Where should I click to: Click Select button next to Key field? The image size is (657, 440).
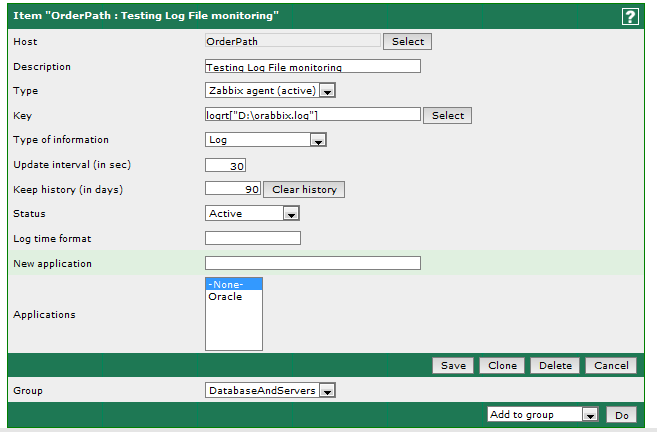447,115
